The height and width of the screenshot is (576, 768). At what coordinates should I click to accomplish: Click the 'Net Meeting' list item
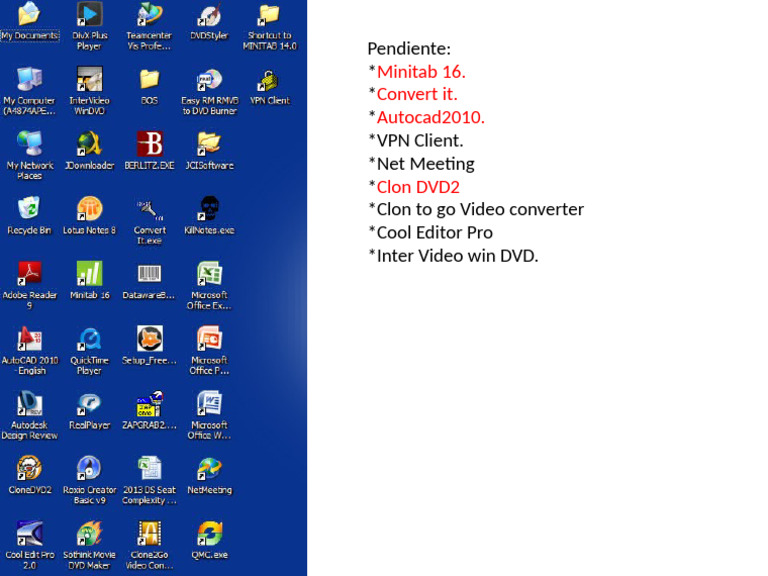pos(426,164)
